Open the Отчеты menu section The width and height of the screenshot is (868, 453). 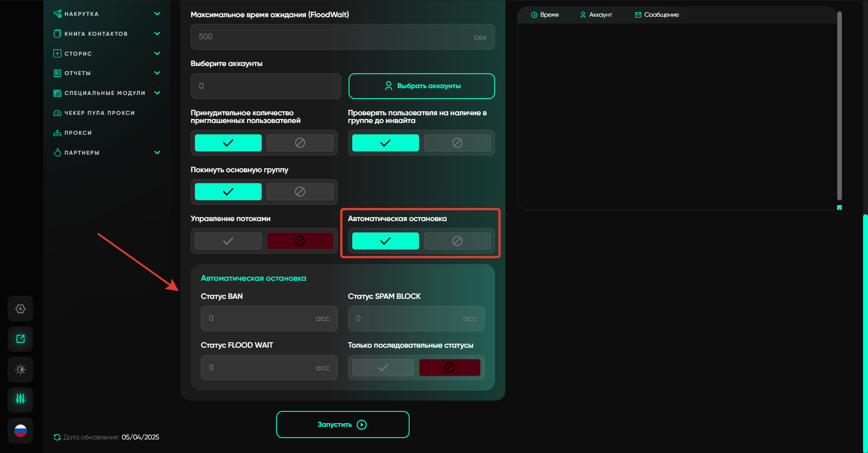pyautogui.click(x=77, y=73)
